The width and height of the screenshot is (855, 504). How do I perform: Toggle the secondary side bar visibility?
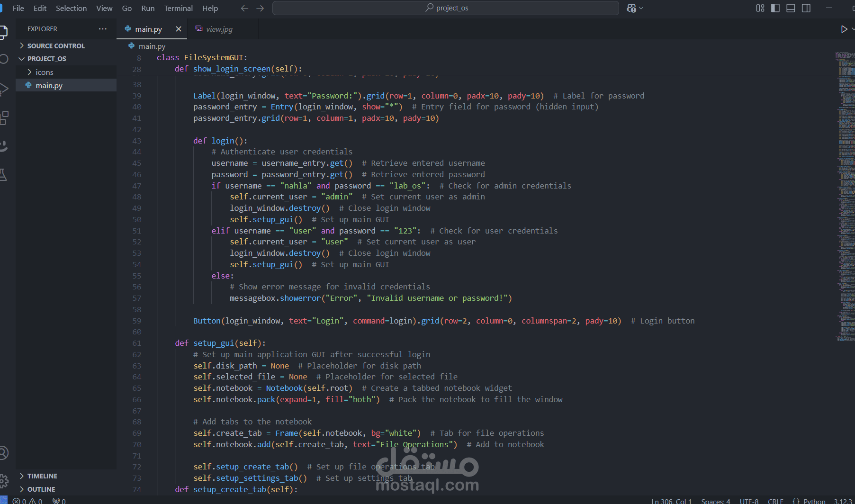tap(806, 8)
